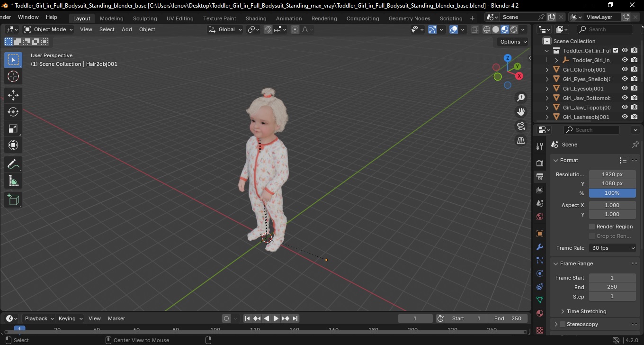
Task: Open the Tool properties tab
Action: tap(540, 146)
